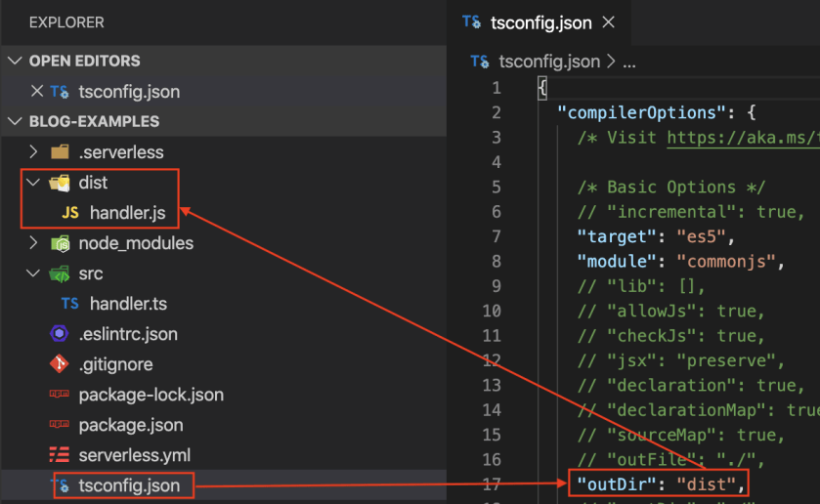Click the node_modules folder icon
This screenshot has width=820, height=504.
[x=60, y=243]
